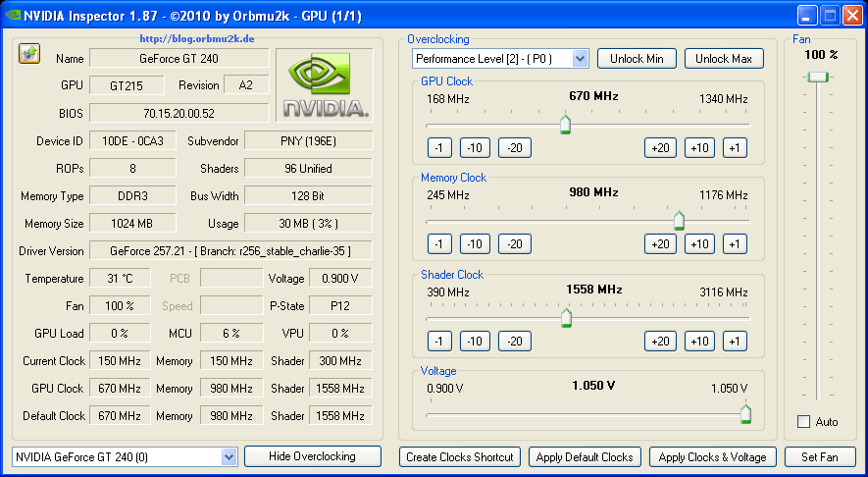Click Hide Overclocking button
Viewport: 868px width, 477px height.
tap(312, 456)
